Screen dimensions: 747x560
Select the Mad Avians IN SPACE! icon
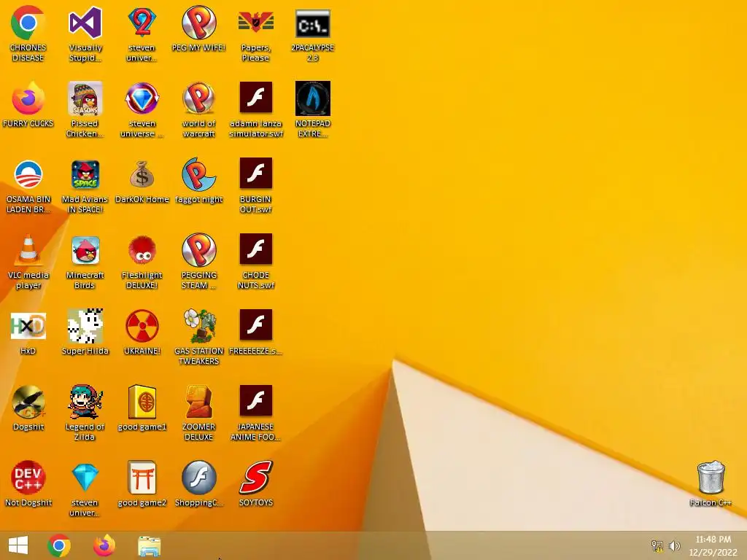pyautogui.click(x=85, y=174)
